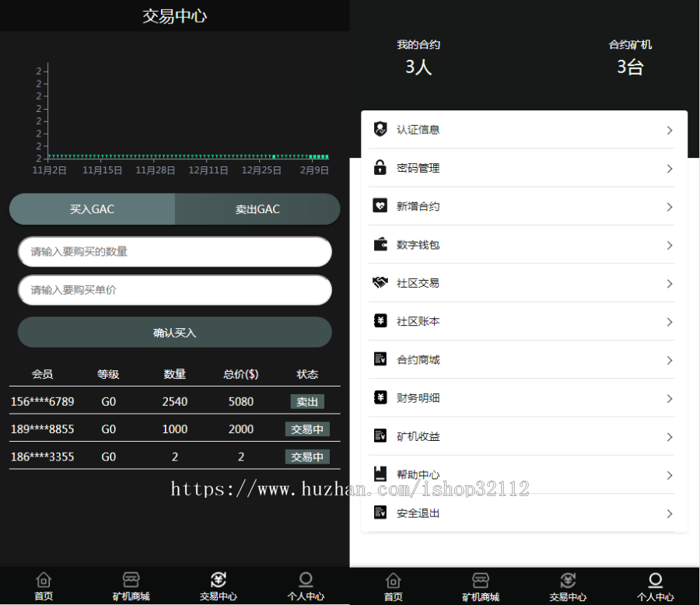Click member 156****6789 in the order table
Image resolution: width=700 pixels, height=605 pixels.
click(43, 402)
